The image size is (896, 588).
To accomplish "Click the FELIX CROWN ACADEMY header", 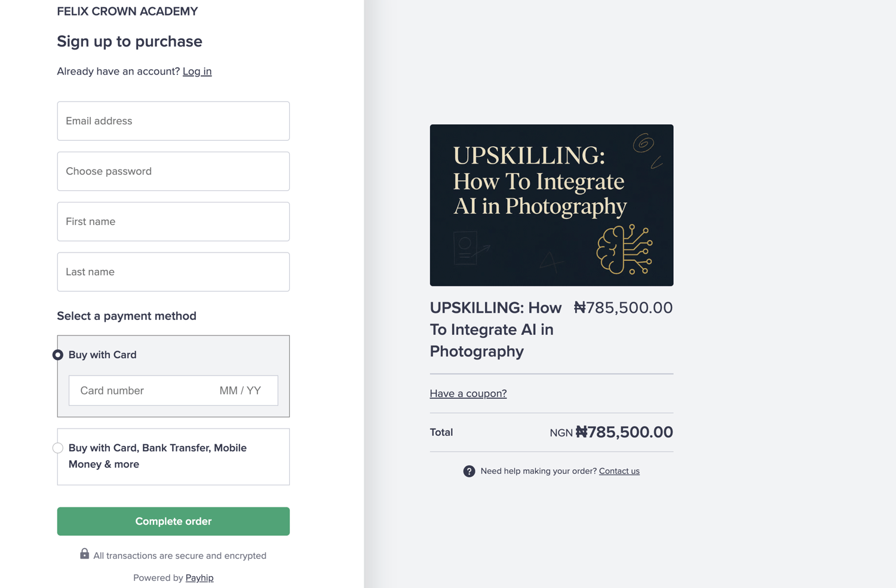I will pyautogui.click(x=127, y=11).
